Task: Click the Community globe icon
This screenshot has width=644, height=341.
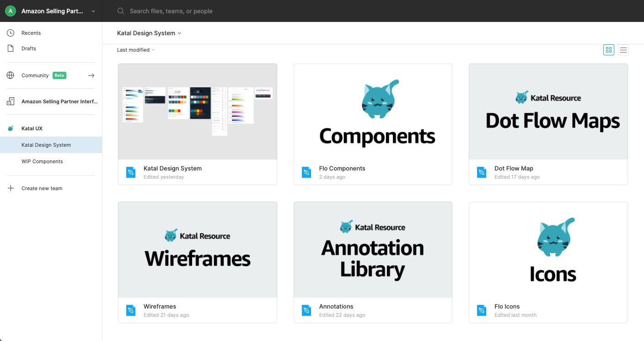Action: click(x=11, y=75)
